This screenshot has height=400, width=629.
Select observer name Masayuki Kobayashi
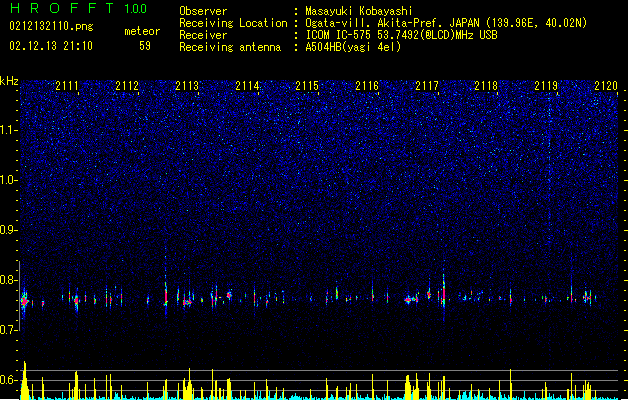[359, 11]
